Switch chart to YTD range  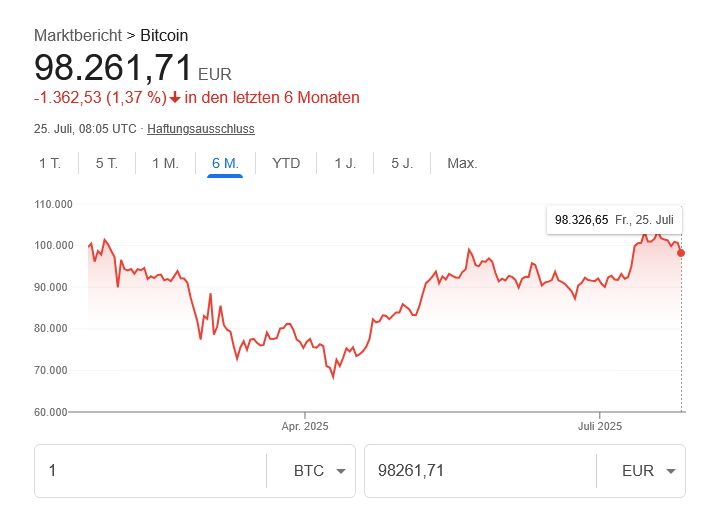coord(286,163)
